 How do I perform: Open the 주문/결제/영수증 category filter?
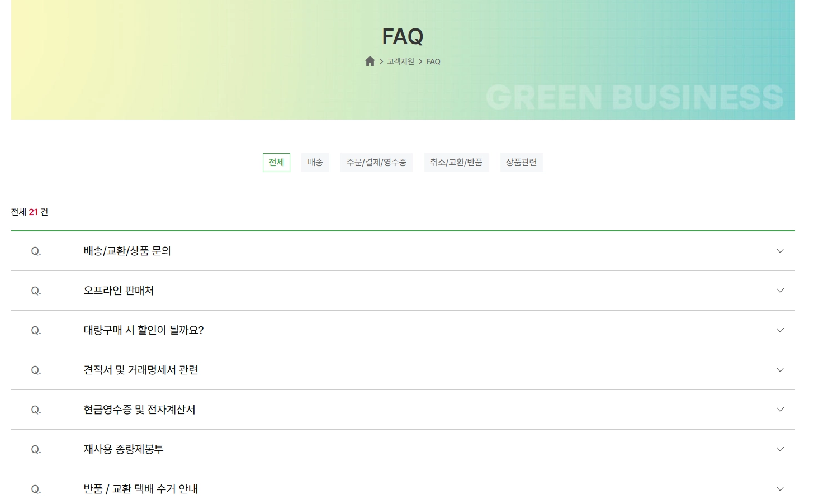pos(376,163)
